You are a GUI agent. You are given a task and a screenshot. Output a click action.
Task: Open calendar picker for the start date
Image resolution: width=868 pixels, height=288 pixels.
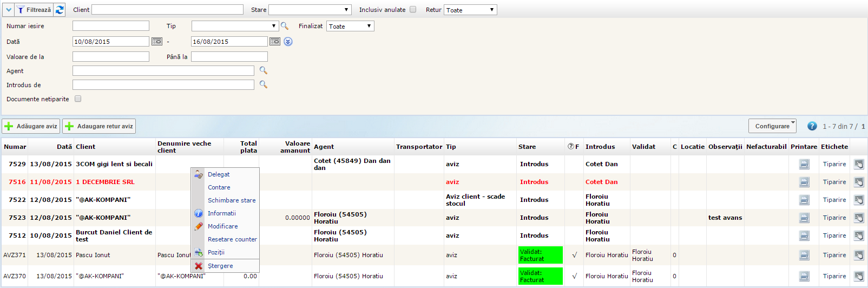(x=157, y=42)
